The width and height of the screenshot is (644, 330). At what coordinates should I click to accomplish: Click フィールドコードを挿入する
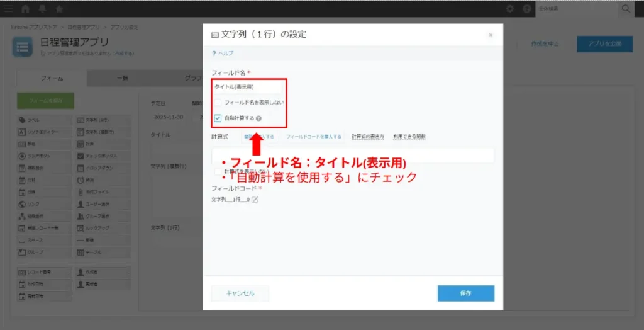coord(314,137)
